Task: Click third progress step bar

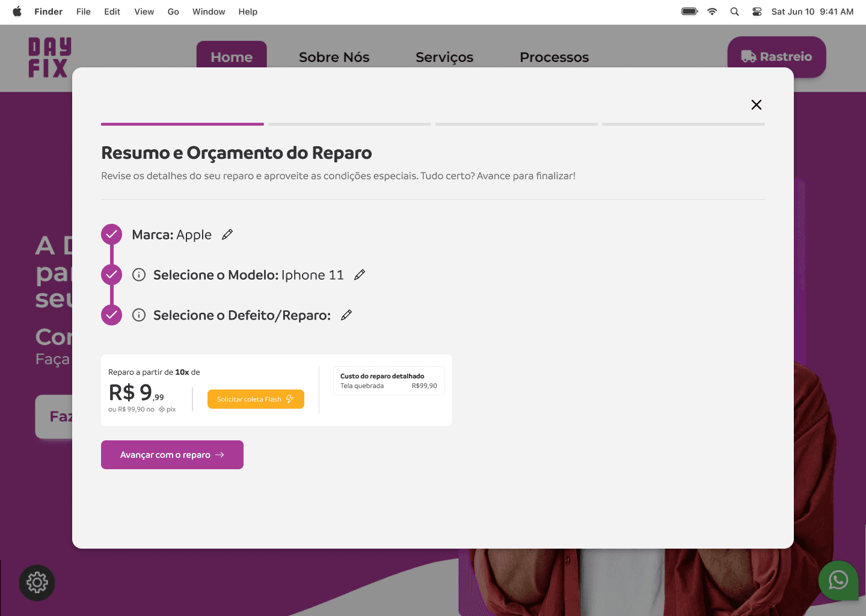Action: click(x=517, y=125)
